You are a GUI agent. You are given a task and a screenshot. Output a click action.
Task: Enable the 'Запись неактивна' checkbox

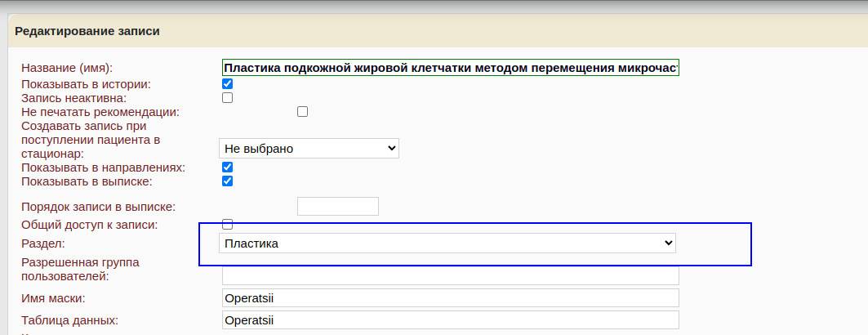pyautogui.click(x=228, y=98)
